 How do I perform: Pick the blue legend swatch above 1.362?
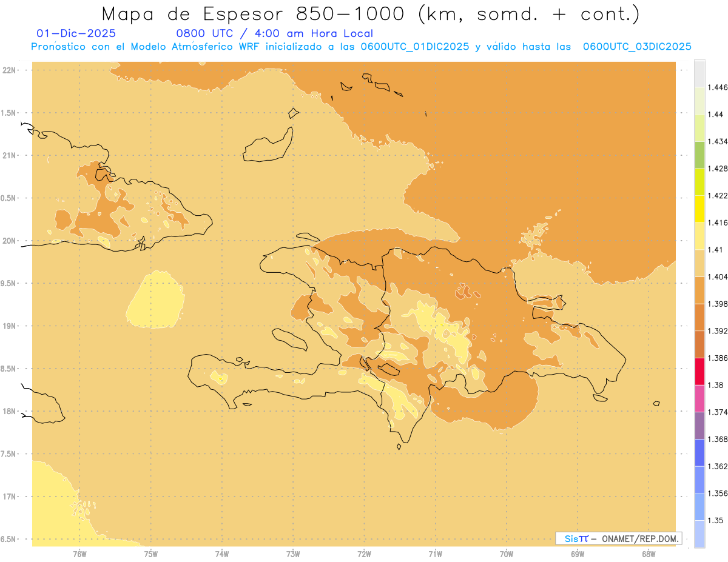[699, 453]
